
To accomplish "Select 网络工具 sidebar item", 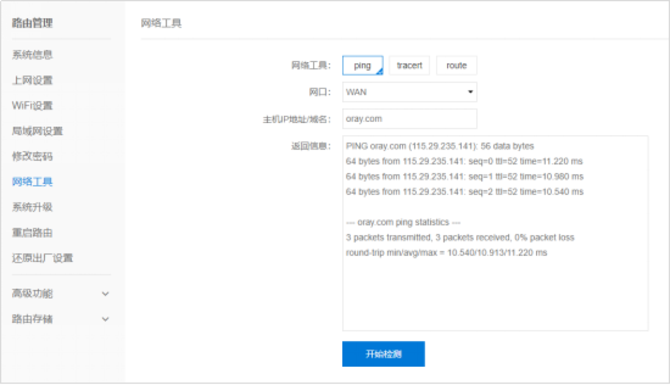I will [32, 182].
